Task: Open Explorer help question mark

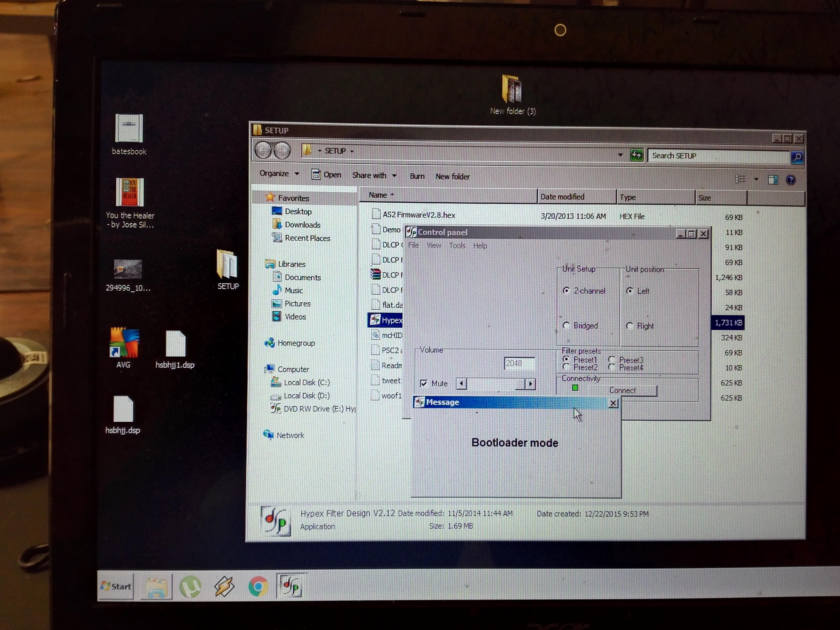Action: point(791,180)
